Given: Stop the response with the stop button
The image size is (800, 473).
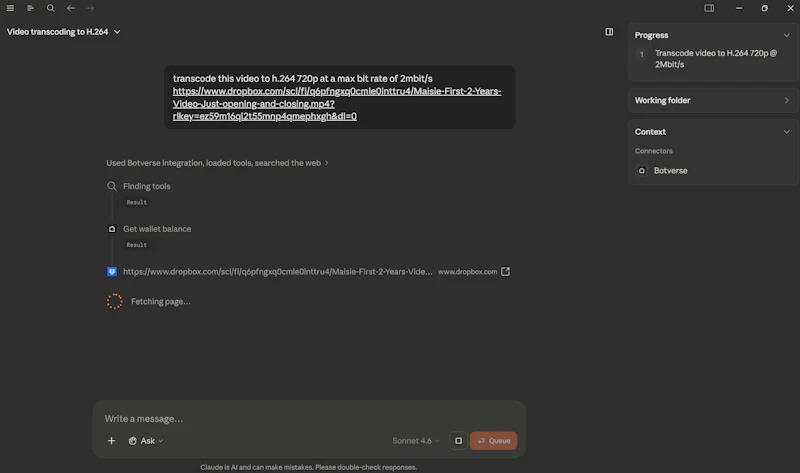Looking at the screenshot, I should (x=458, y=441).
